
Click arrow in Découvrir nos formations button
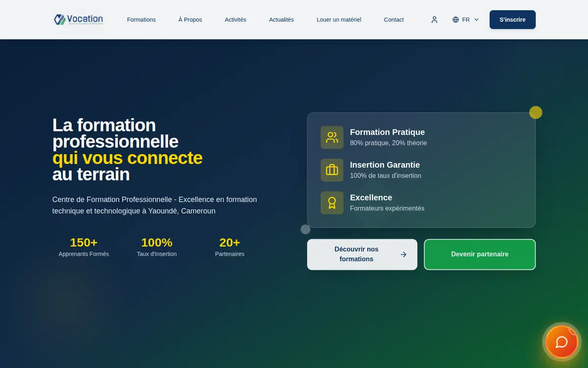click(x=403, y=254)
